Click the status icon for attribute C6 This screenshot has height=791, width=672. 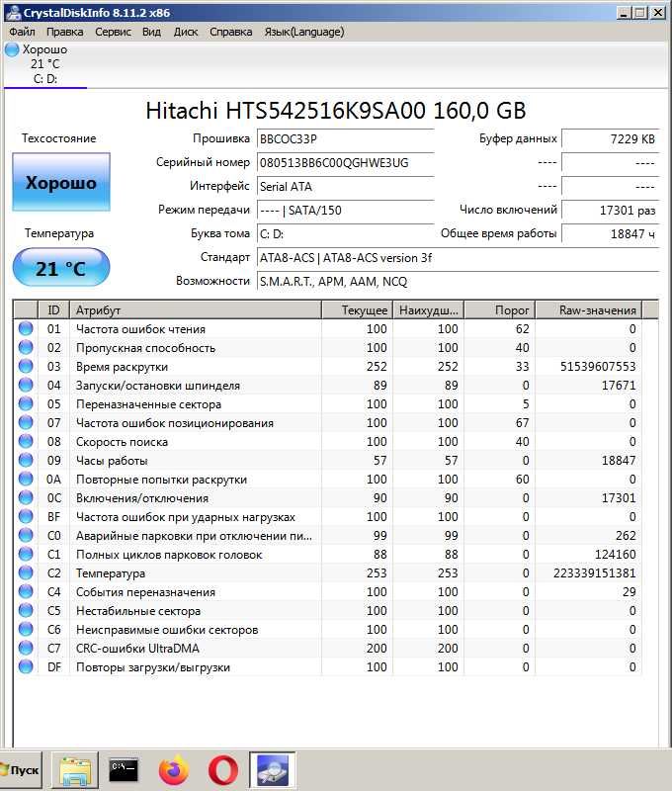pos(26,629)
